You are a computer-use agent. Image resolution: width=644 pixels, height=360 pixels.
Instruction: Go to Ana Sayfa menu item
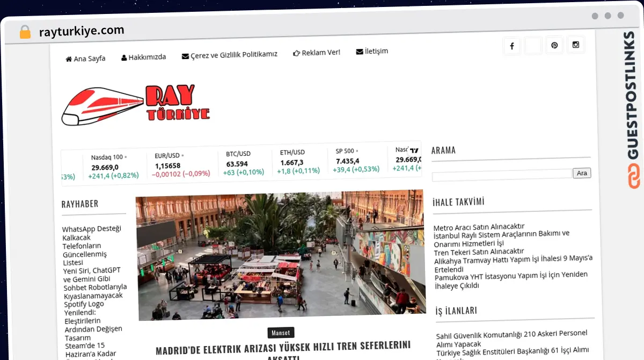pos(85,59)
